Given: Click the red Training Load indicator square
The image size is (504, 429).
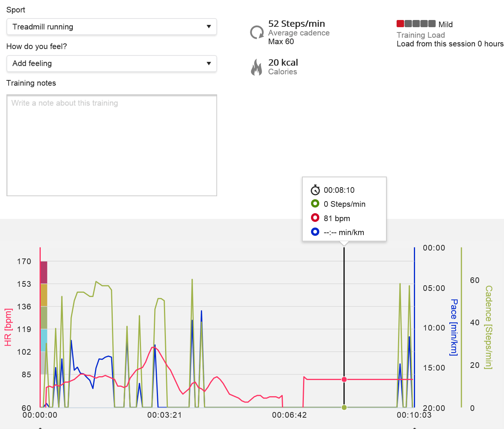Looking at the screenshot, I should click(x=400, y=24).
